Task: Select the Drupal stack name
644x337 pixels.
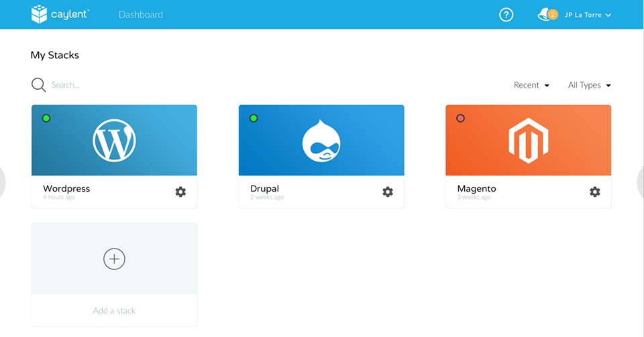Action: (264, 188)
